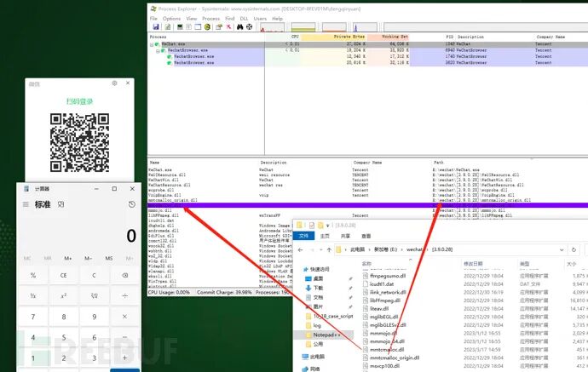Viewport: 588px width, 372px height.
Task: Click the folder icon in Explorer title bar
Action: pyautogui.click(x=299, y=225)
